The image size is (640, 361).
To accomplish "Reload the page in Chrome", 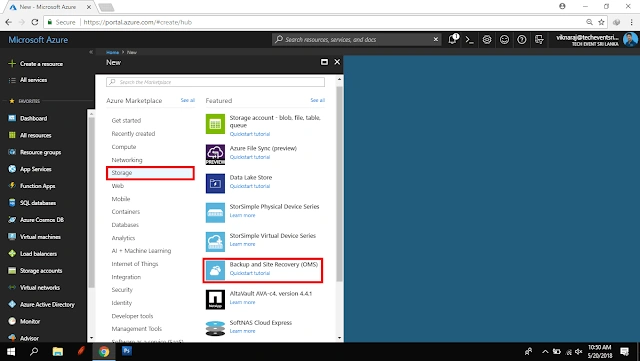I will tap(35, 22).
